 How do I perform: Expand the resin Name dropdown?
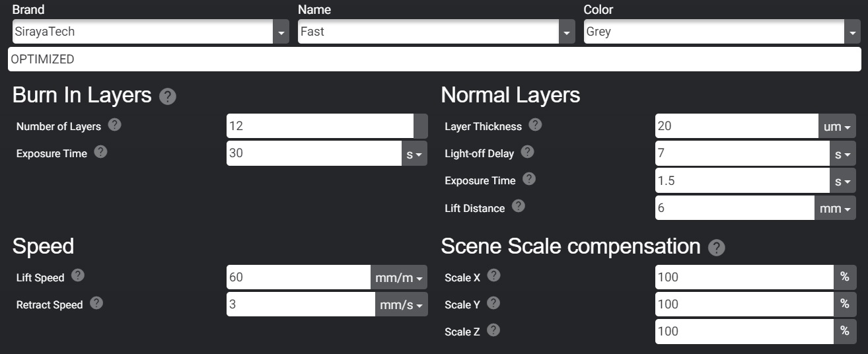567,32
